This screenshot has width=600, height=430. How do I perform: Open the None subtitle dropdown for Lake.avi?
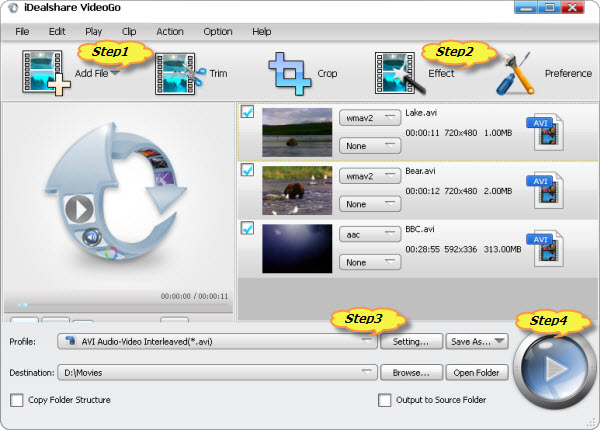pos(370,146)
